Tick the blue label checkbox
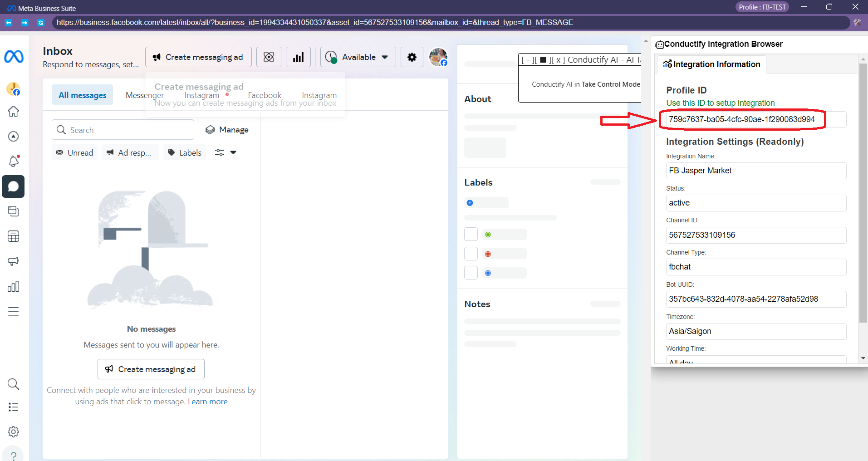 coord(471,273)
